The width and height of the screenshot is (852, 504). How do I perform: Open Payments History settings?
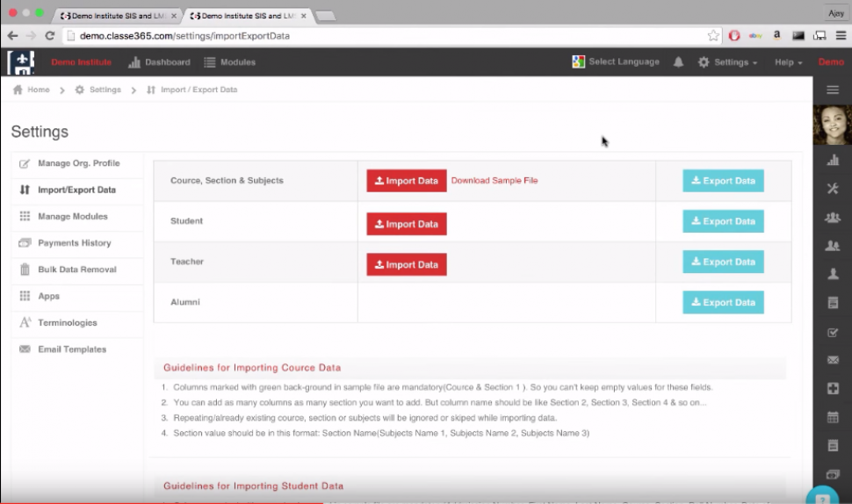click(x=77, y=243)
